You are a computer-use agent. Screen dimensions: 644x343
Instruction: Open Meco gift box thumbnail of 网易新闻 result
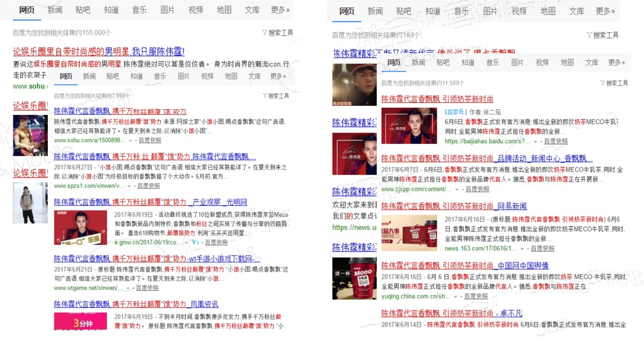click(x=409, y=232)
